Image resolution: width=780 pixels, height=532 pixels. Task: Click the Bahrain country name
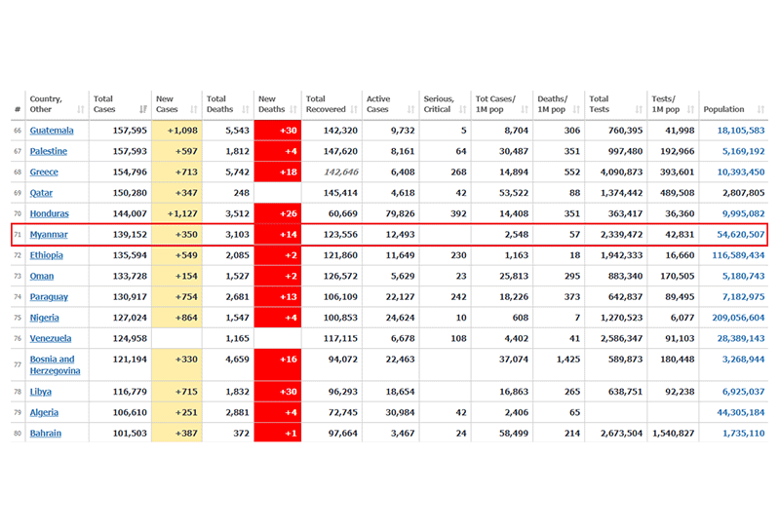(x=46, y=433)
